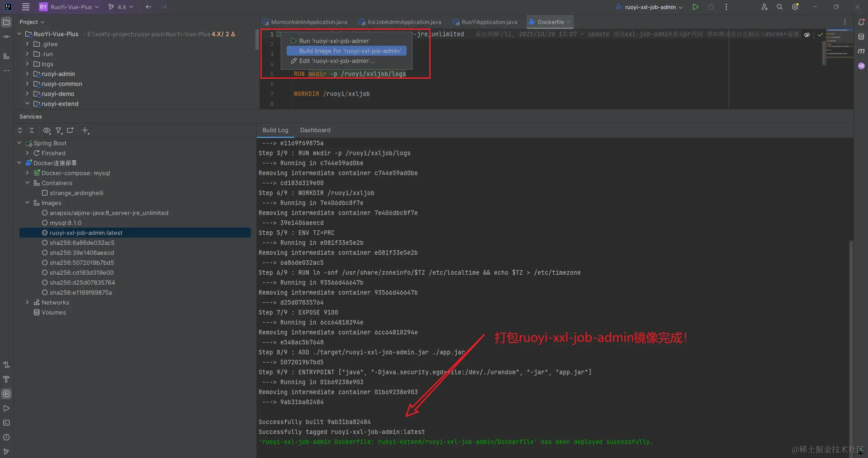Collapse the Spring Boot services node

(x=19, y=143)
